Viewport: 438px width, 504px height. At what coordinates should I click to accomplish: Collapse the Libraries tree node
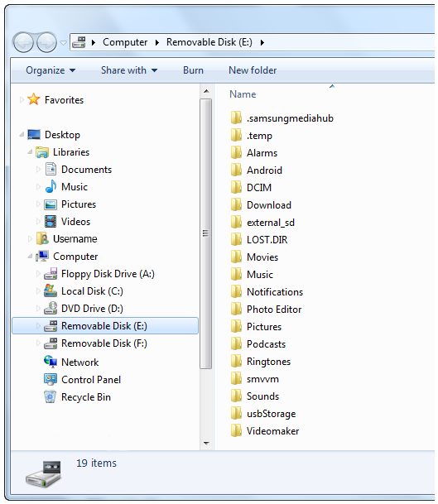(x=31, y=151)
